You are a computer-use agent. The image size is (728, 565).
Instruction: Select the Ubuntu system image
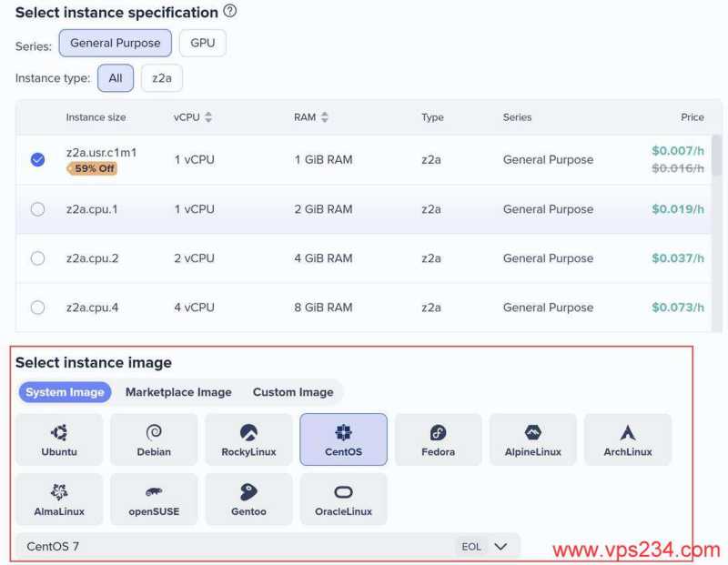[59, 439]
